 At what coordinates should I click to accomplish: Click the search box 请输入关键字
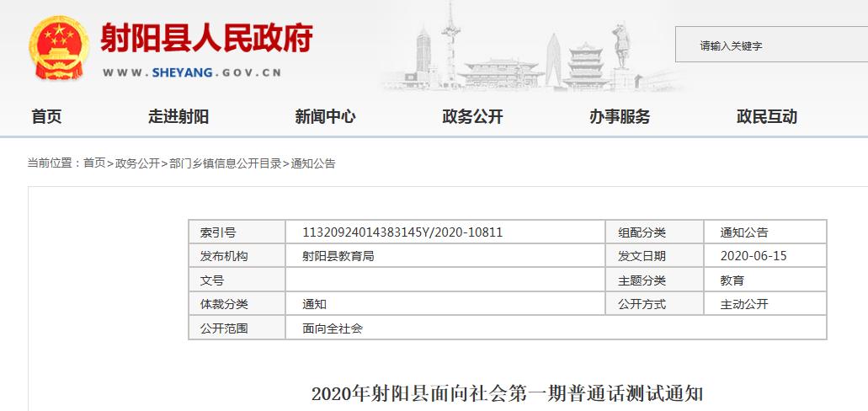coord(771,45)
